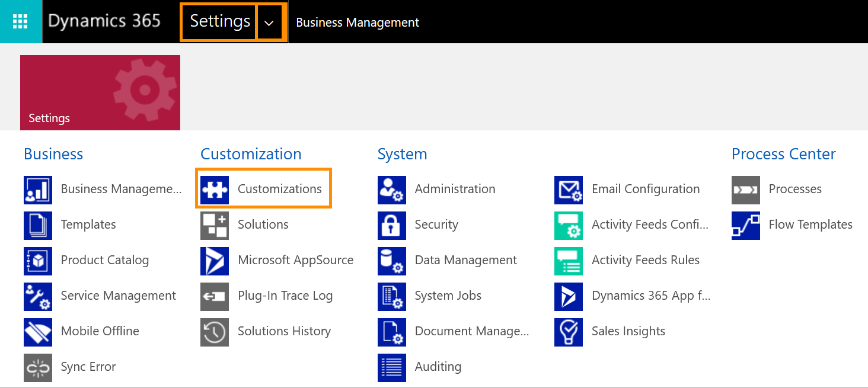Viewport: 868px width, 388px height.
Task: Open the Flow Templates icon
Action: click(x=746, y=225)
